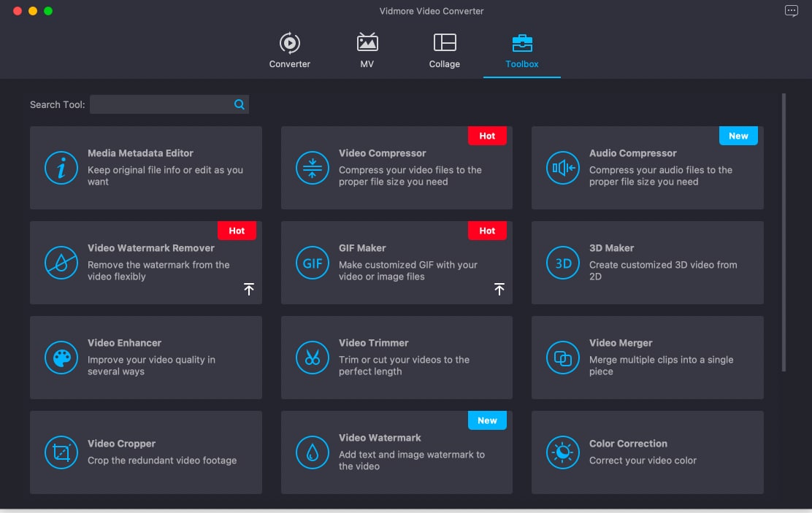Select the Video Watermark Remover icon
Image resolution: width=812 pixels, height=513 pixels.
tap(61, 263)
